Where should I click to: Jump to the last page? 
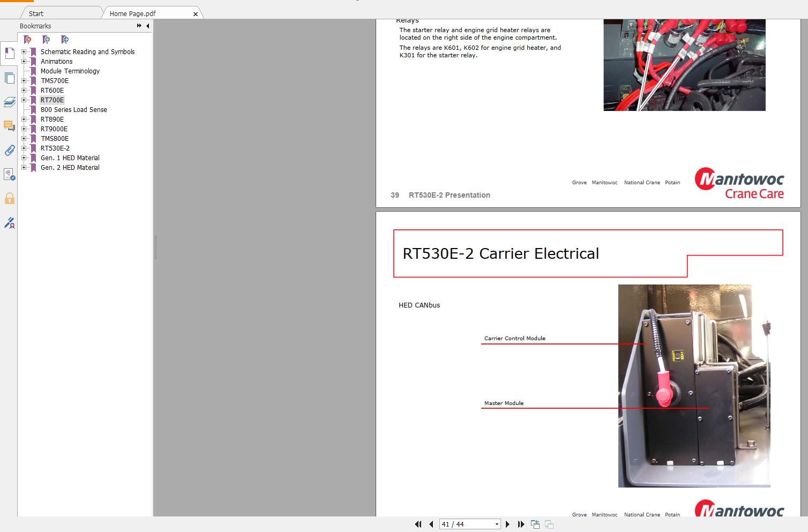click(x=521, y=524)
